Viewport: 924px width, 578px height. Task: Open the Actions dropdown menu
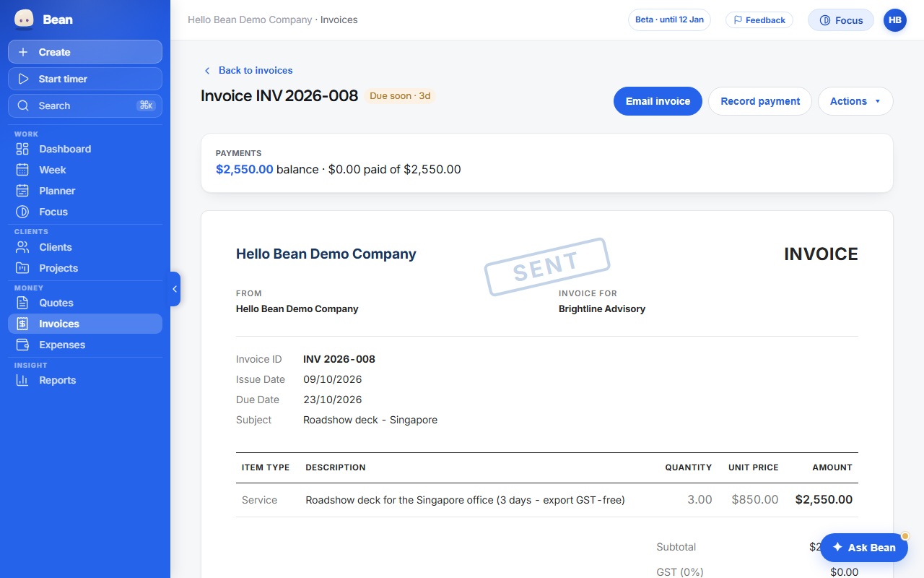pyautogui.click(x=855, y=101)
